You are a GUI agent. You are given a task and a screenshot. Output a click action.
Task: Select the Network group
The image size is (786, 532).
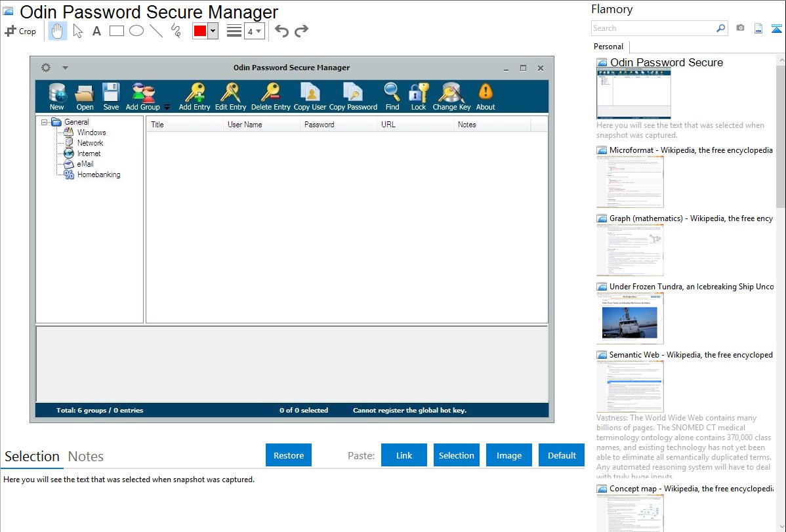(x=91, y=143)
